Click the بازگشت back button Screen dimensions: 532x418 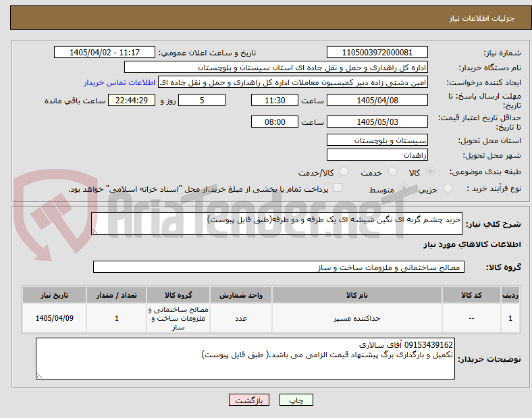249,400
